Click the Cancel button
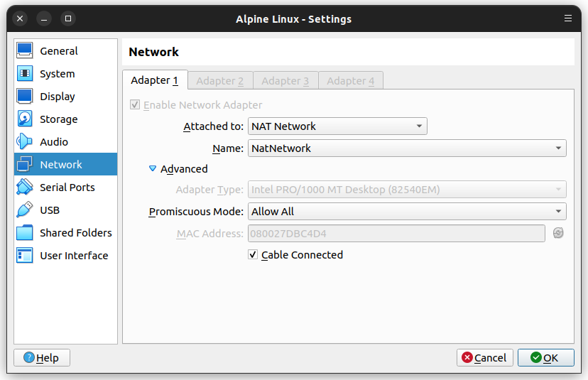 point(484,357)
